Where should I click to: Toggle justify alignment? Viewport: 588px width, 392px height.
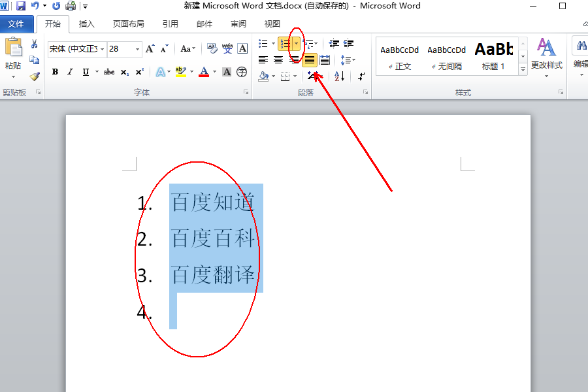pos(310,59)
